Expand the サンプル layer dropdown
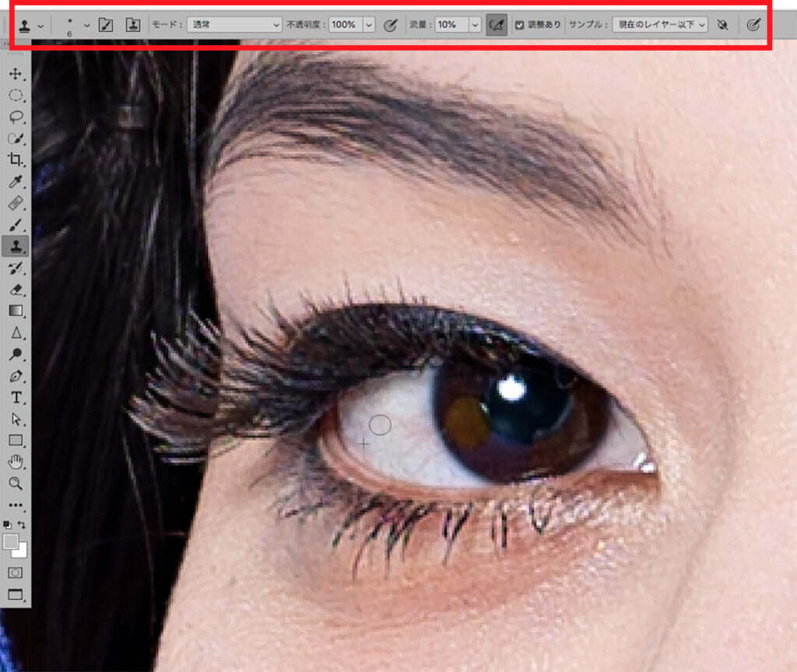The image size is (797, 672). click(659, 25)
